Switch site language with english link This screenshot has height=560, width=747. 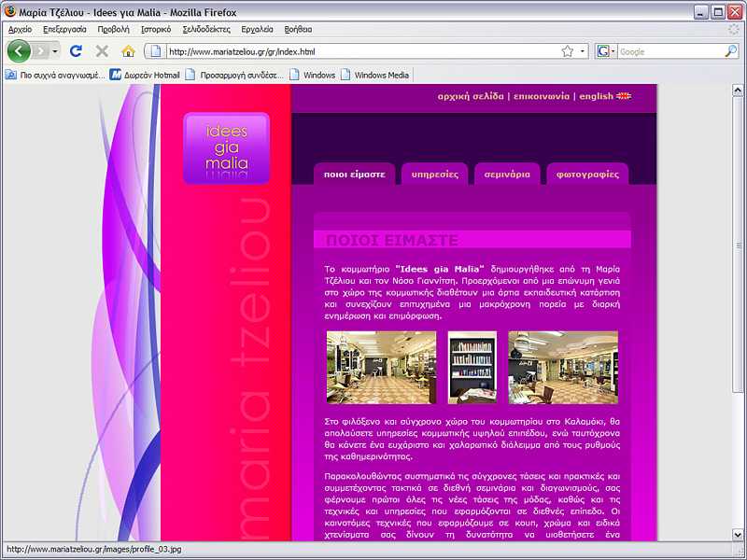[596, 96]
